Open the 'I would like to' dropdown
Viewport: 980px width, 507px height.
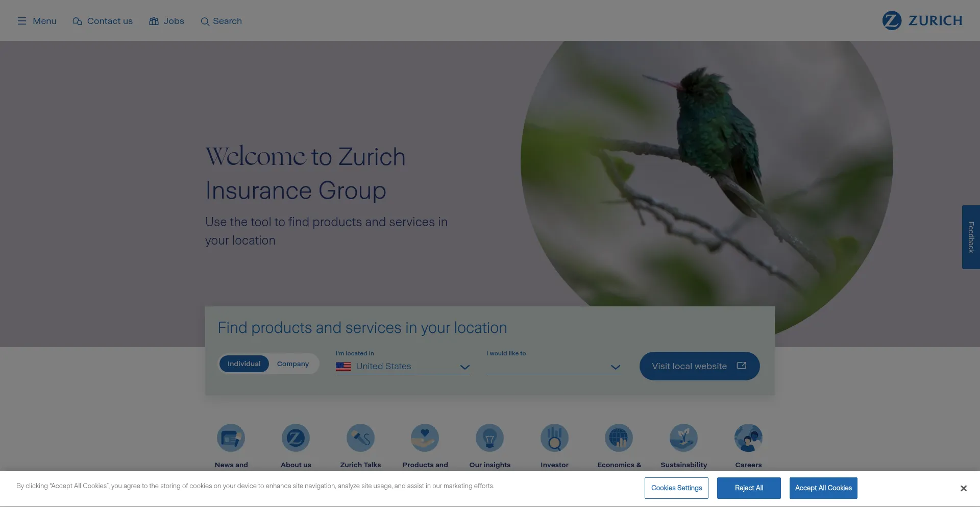(x=553, y=367)
